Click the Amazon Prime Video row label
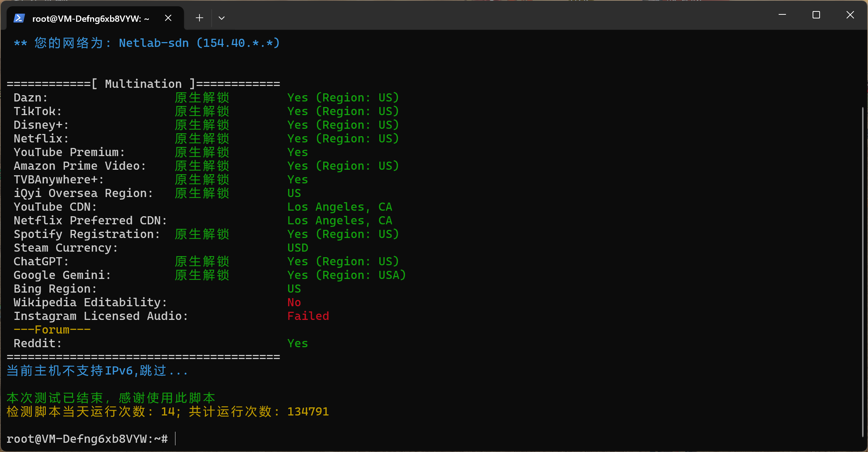Screen dimensions: 868x452 [x=80, y=166]
